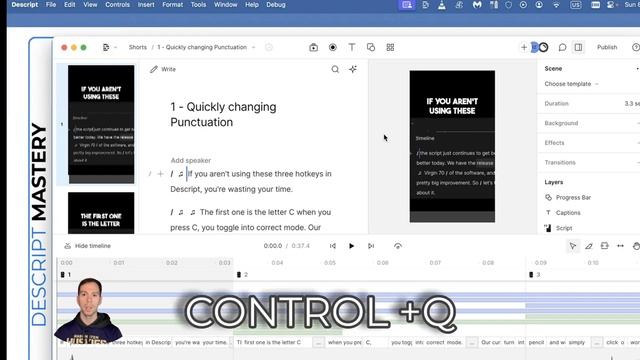Click scene marker 3 in timeline

[x=534, y=275]
